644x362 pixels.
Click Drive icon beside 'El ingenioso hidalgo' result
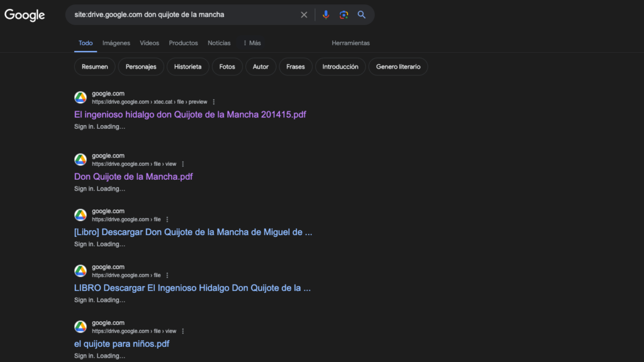(80, 97)
